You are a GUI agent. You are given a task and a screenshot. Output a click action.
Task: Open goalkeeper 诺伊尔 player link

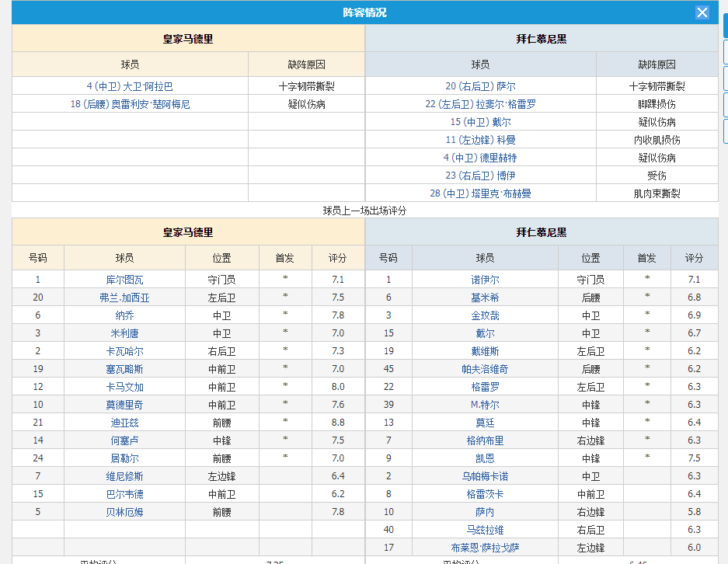click(485, 280)
